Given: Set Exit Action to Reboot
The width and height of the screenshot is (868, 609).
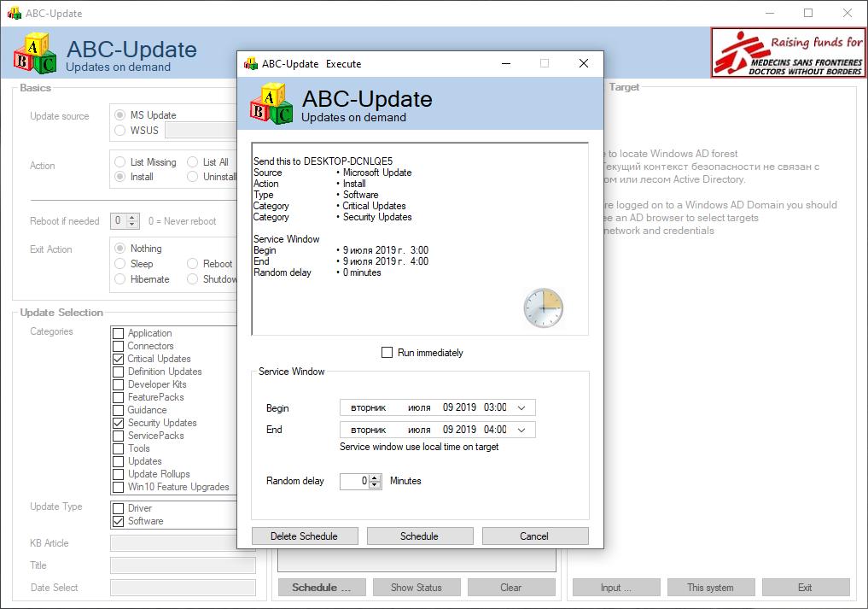Looking at the screenshot, I should tap(192, 264).
